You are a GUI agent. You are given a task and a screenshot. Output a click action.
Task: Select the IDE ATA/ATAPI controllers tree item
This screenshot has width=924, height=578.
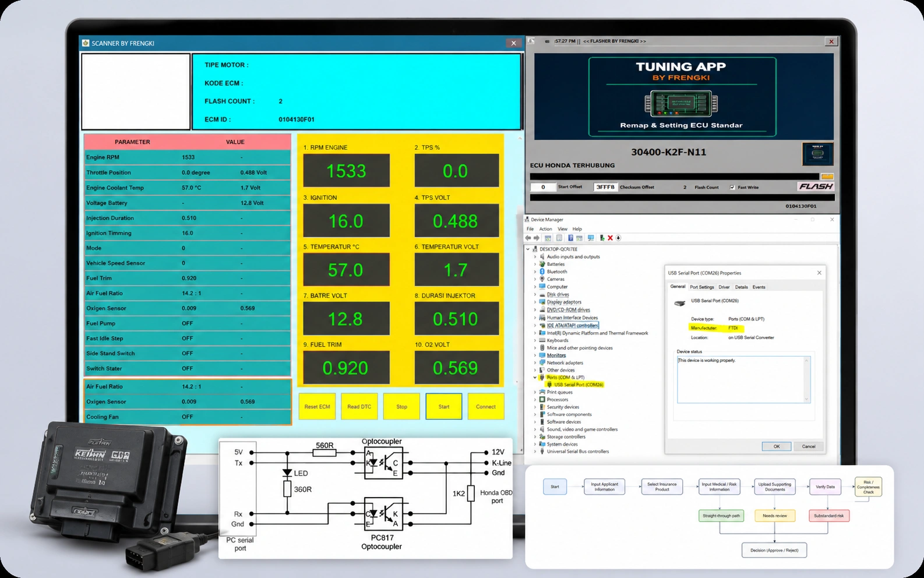point(573,325)
